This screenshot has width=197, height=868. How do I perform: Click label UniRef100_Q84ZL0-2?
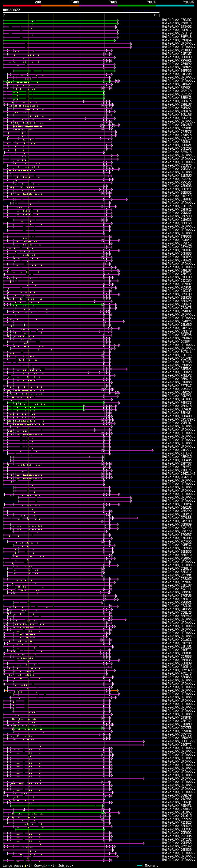[178, 474]
